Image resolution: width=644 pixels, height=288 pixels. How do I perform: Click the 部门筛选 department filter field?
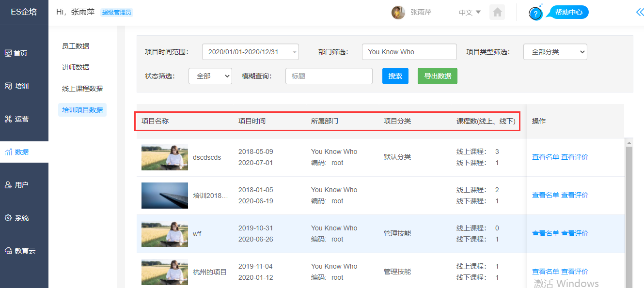point(409,52)
